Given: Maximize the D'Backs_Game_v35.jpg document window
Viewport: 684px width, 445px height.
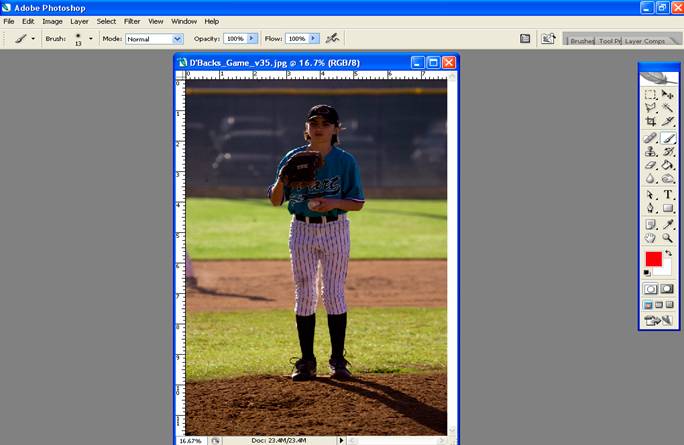Looking at the screenshot, I should click(433, 63).
